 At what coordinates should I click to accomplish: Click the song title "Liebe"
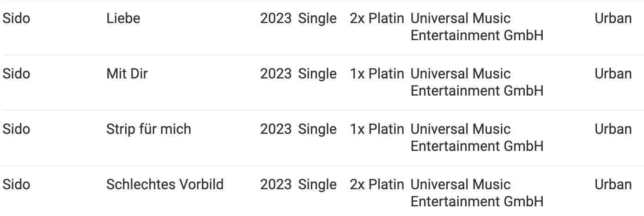click(x=123, y=18)
